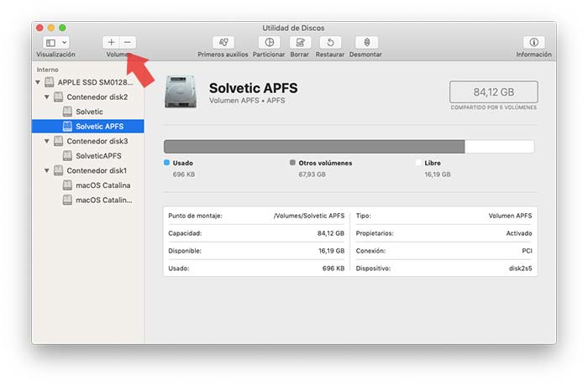Image resolution: width=588 pixels, height=386 pixels.
Task: Close the Utilidad de Discos window
Action: click(39, 28)
